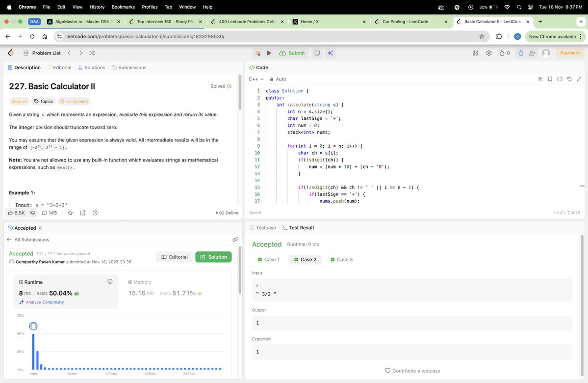
Task: Click the LeetCode logo icon
Action: [x=11, y=53]
